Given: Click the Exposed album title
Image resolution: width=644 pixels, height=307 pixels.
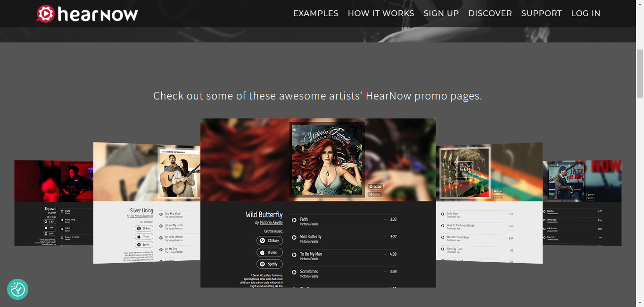Looking at the screenshot, I should tap(51, 208).
